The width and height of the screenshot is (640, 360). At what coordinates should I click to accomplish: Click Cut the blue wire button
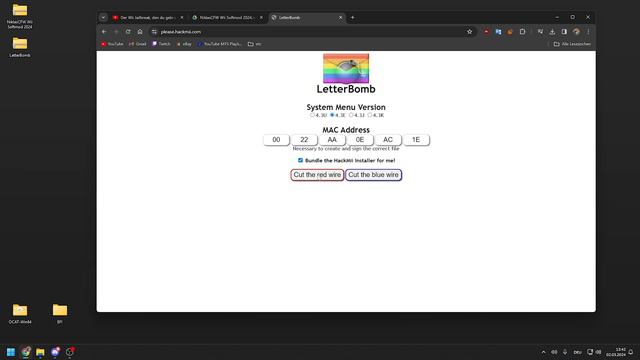(x=373, y=175)
